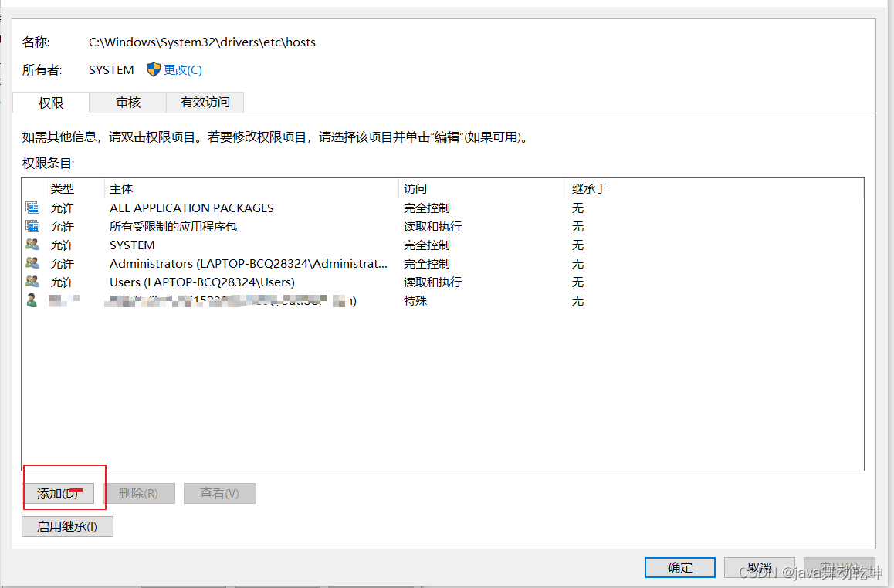
Task: Click the 启用继承(I) button
Action: pyautogui.click(x=67, y=526)
